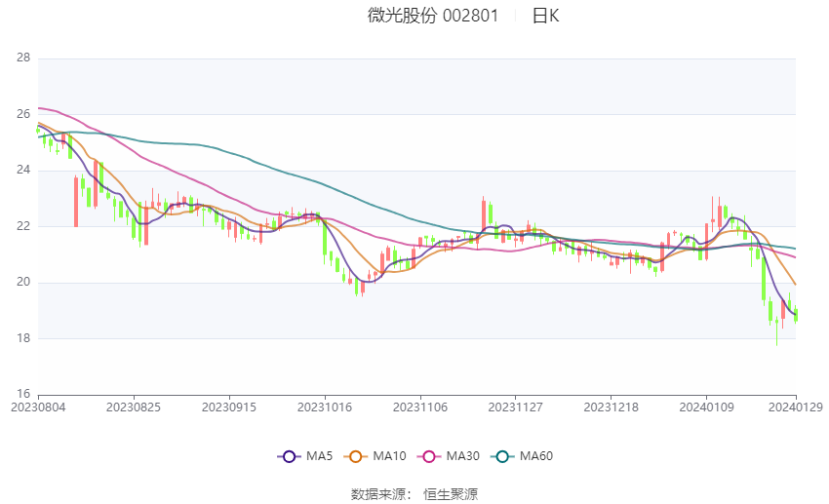
Task: Click x-axis date label 20230804
Action: [x=38, y=407]
